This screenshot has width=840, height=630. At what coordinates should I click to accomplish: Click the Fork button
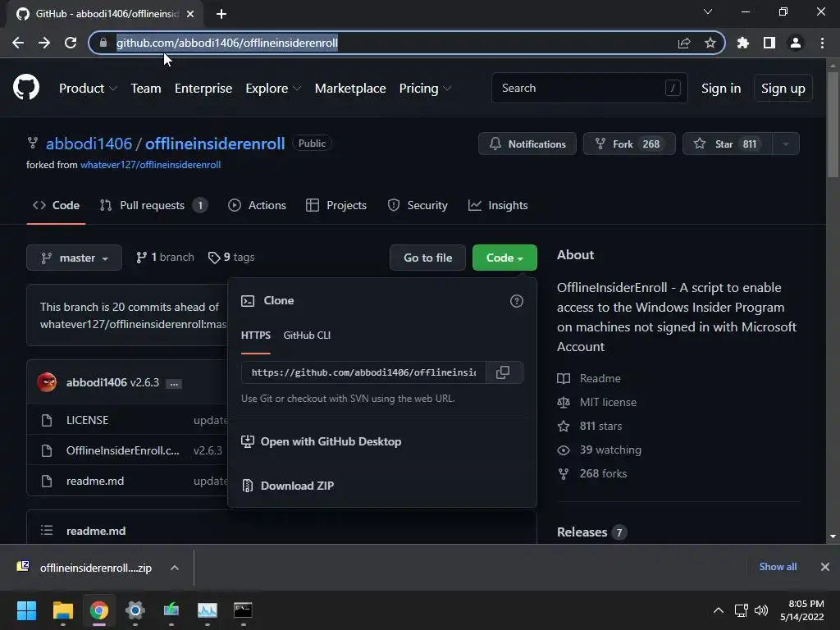629,144
